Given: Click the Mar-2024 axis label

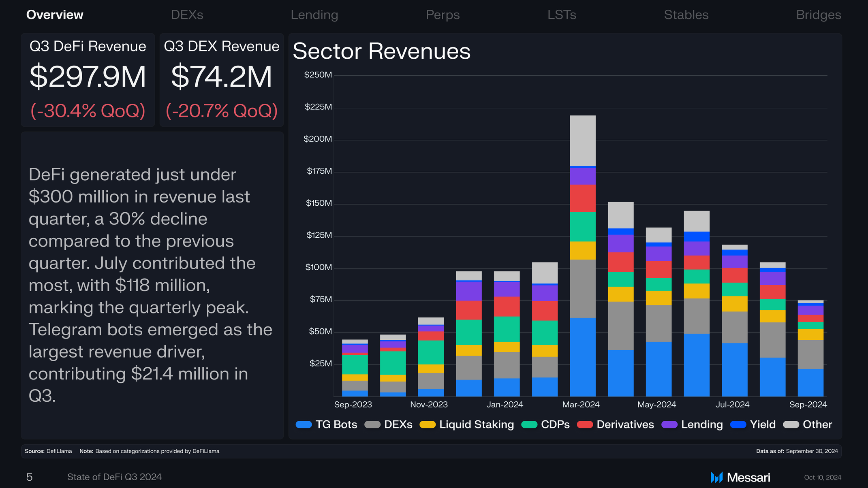Looking at the screenshot, I should [581, 405].
